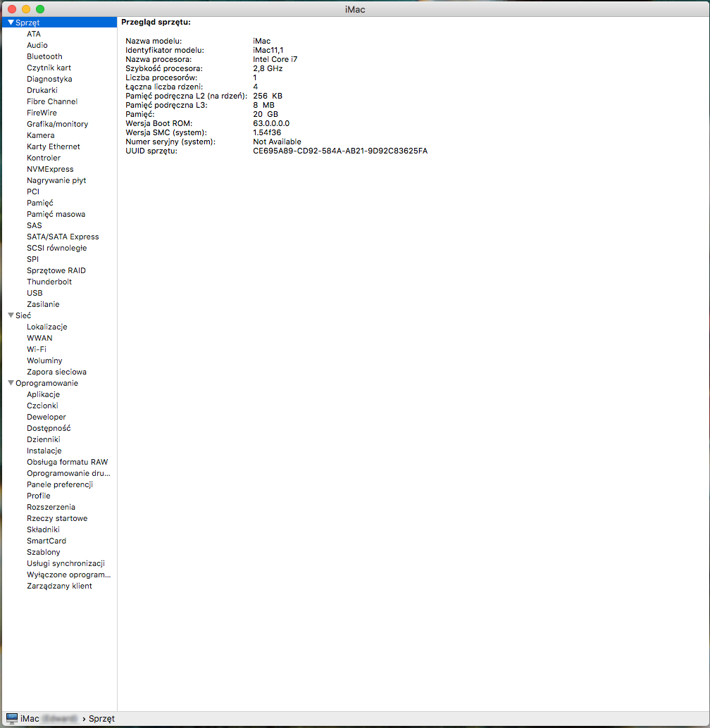Viewport: 710px width, 728px height.
Task: Show Wi-Fi network details
Action: (x=37, y=349)
